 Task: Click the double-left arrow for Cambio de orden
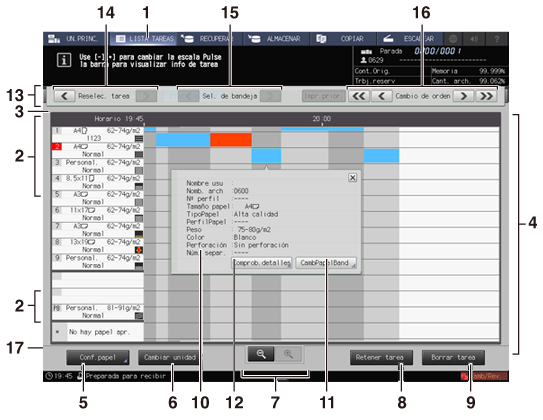tap(359, 96)
